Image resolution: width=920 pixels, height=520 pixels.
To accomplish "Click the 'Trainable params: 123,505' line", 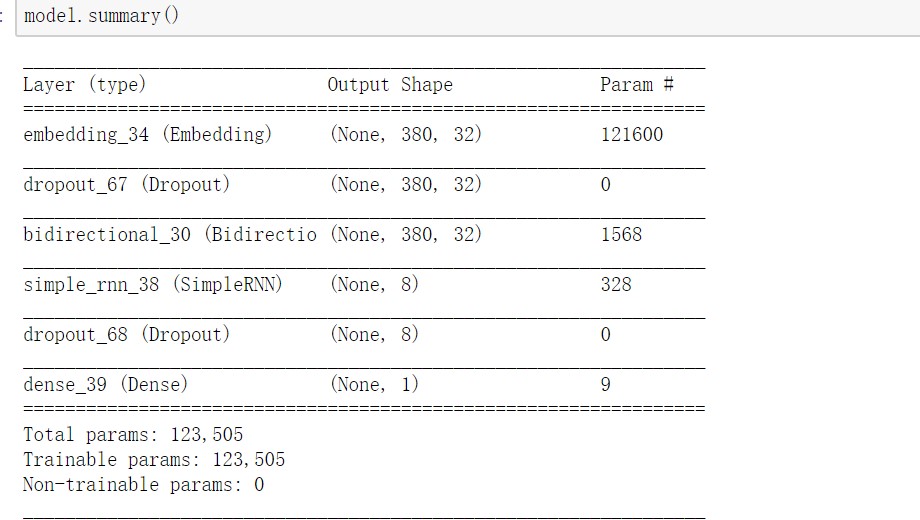I will pyautogui.click(x=154, y=460).
